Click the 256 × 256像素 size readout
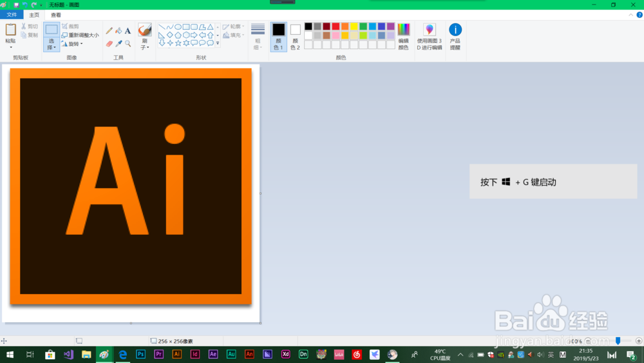 point(172,341)
